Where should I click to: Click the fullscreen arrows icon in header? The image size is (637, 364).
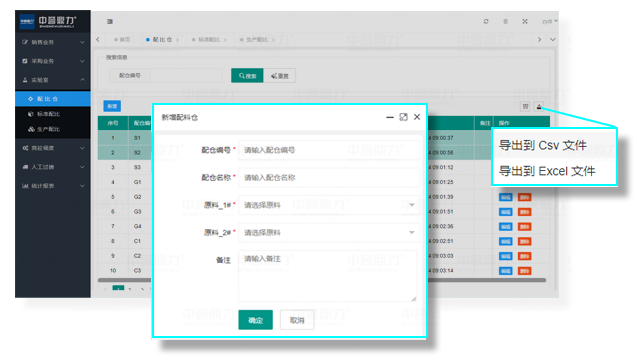click(525, 22)
